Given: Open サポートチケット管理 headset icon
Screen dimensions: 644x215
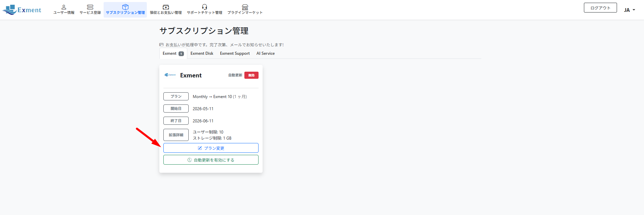Looking at the screenshot, I should [x=205, y=7].
